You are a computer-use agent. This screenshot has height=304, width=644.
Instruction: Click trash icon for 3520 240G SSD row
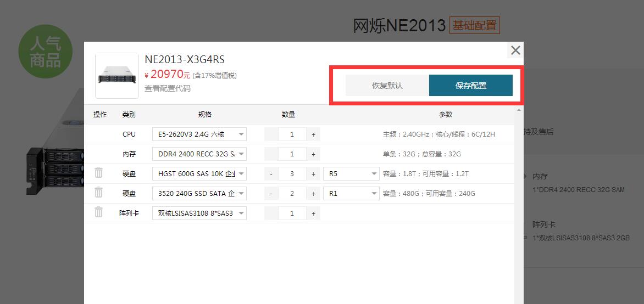[x=98, y=193]
